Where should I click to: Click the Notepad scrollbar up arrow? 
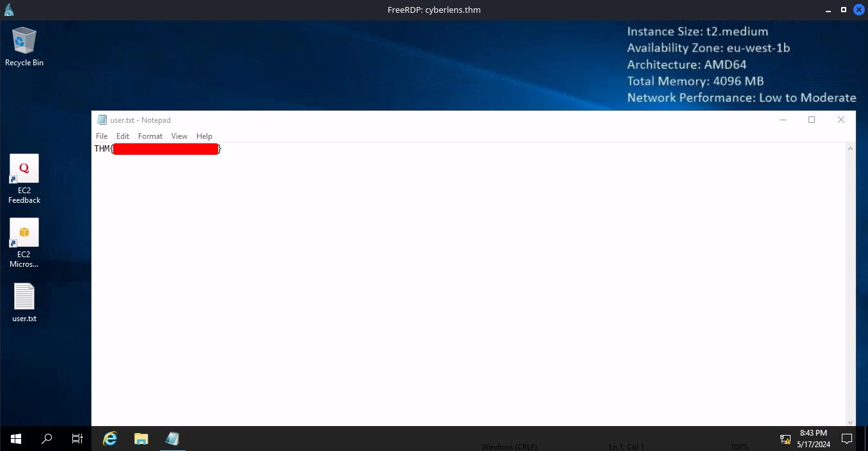click(x=850, y=148)
